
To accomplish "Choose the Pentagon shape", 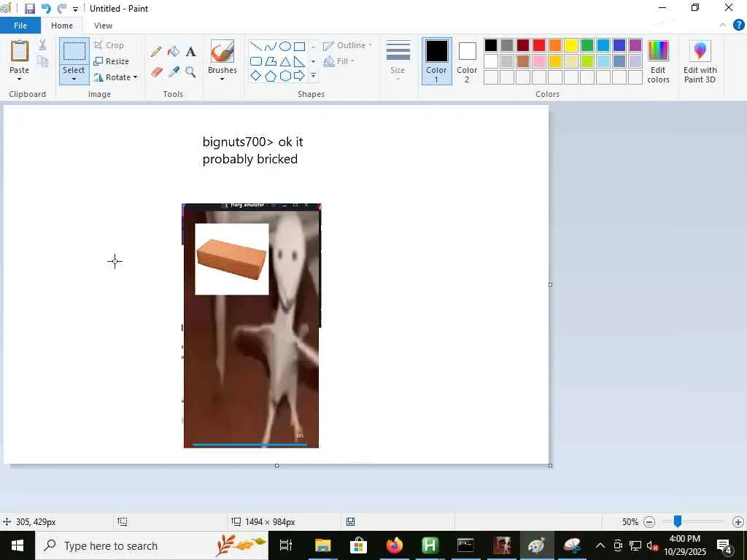I will (270, 76).
